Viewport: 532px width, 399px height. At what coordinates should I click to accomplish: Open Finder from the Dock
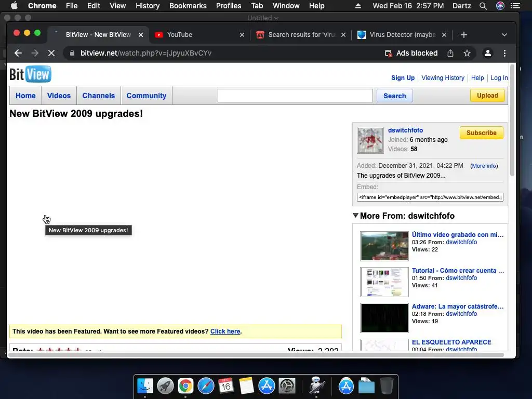[x=145, y=386]
